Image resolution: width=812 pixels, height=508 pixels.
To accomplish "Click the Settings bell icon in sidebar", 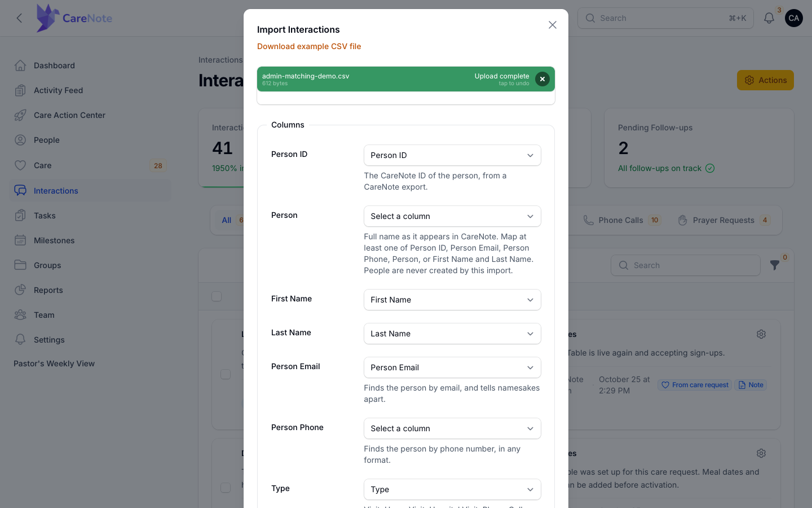I will tap(20, 340).
